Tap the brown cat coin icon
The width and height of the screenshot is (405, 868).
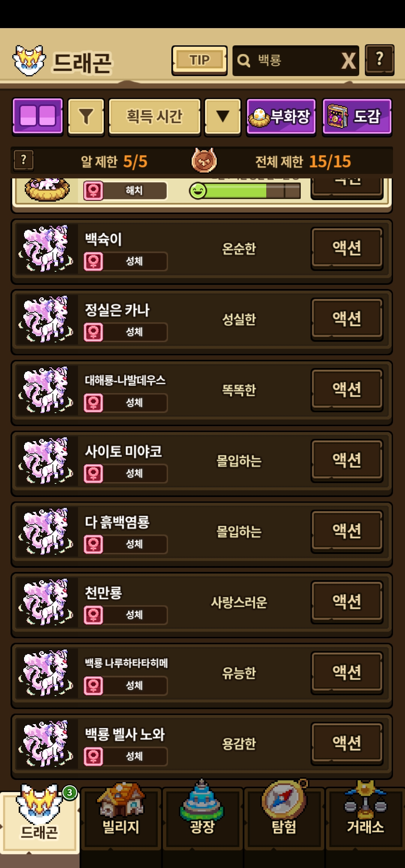pyautogui.click(x=204, y=161)
